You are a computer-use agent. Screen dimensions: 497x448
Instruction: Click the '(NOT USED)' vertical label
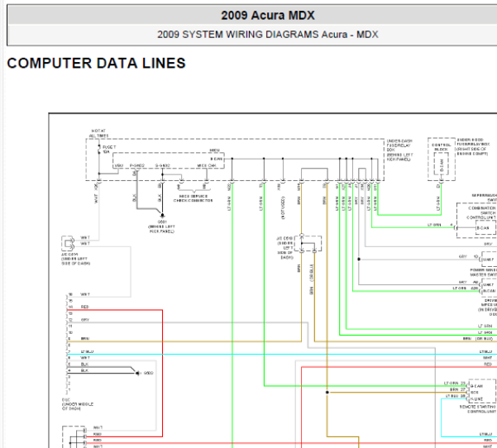click(x=283, y=207)
